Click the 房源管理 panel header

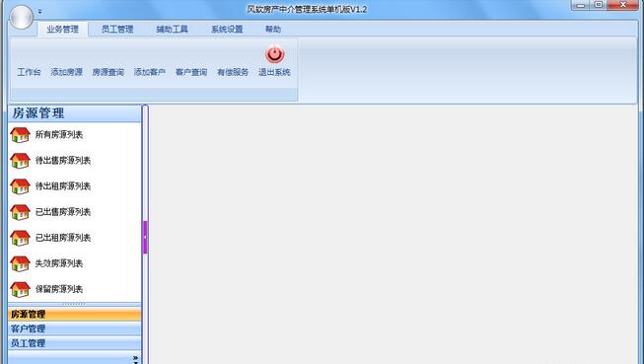74,113
